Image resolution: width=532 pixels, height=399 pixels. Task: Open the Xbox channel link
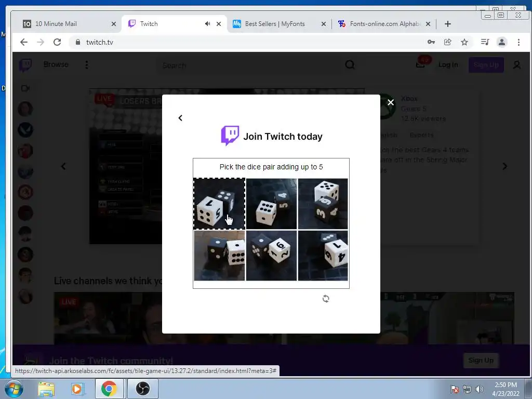[409, 99]
